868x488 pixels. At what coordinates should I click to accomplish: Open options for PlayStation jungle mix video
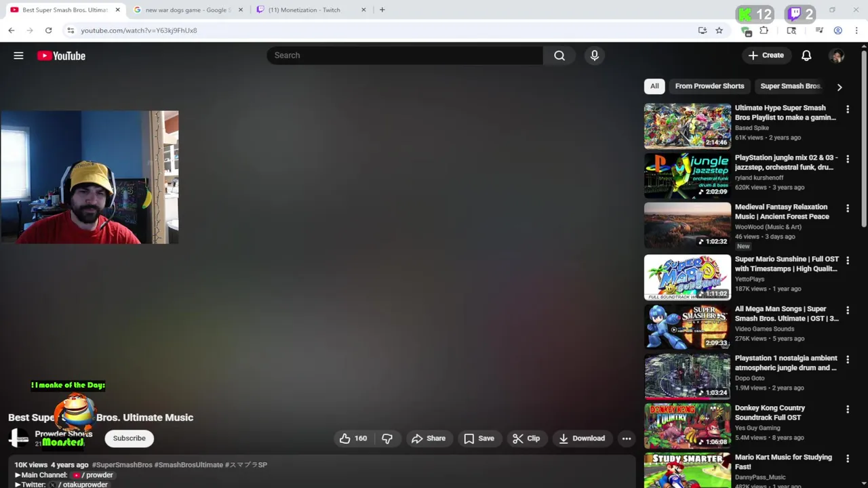(x=848, y=159)
